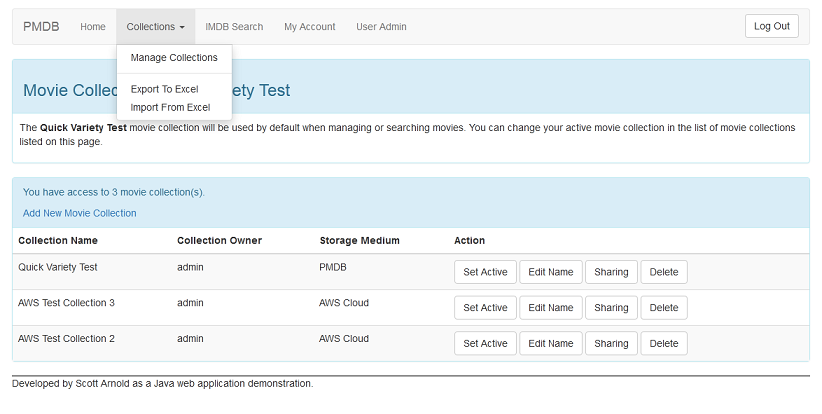Click the AWS Test Collection 2 name cell
The width and height of the screenshot is (822, 414).
(66, 339)
